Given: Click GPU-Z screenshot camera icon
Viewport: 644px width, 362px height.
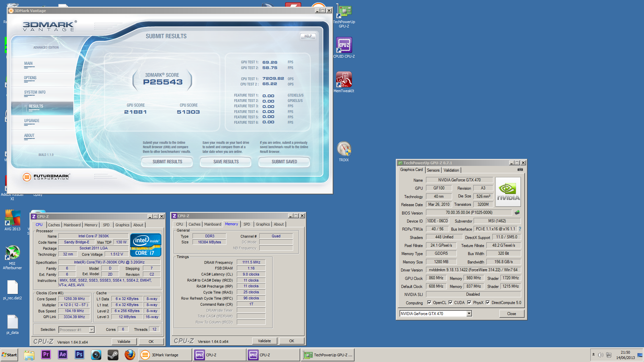Looking at the screenshot, I should (x=520, y=170).
